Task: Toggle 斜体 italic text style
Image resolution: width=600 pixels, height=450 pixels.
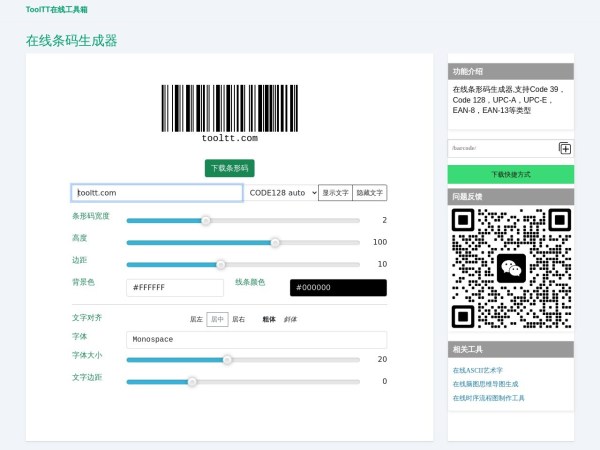Action: coord(290,319)
